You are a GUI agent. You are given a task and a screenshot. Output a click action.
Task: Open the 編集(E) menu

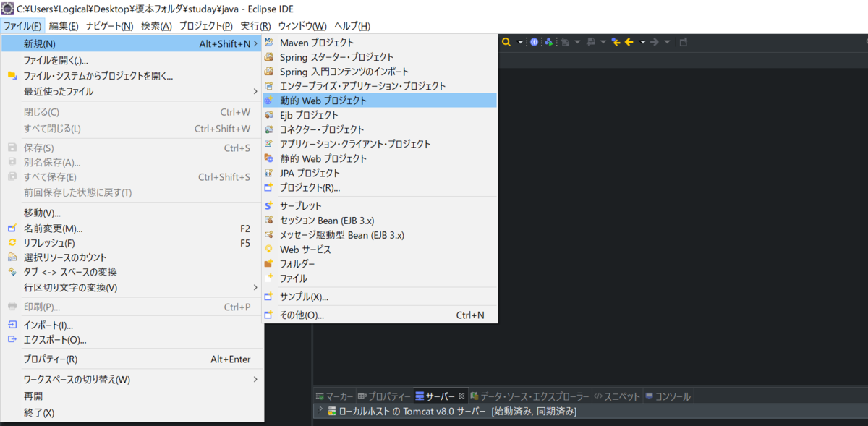pos(64,26)
